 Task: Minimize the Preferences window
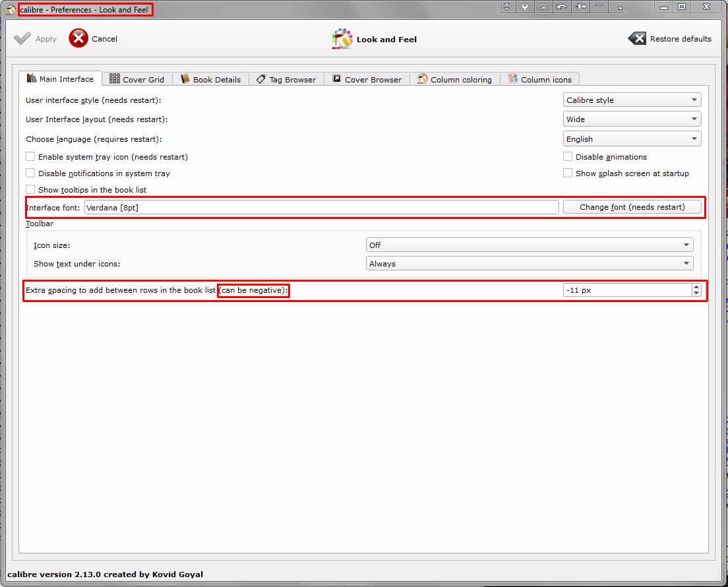click(x=664, y=7)
